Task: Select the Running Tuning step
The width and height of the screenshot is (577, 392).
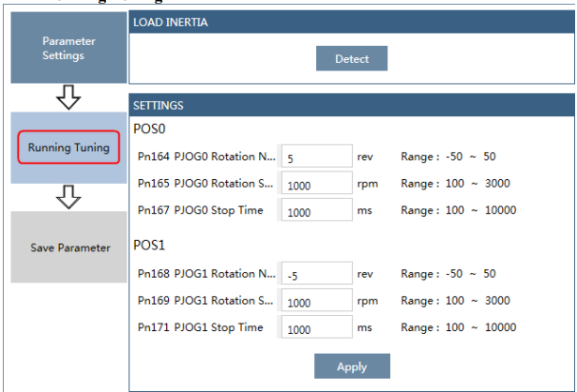Action: pos(68,147)
